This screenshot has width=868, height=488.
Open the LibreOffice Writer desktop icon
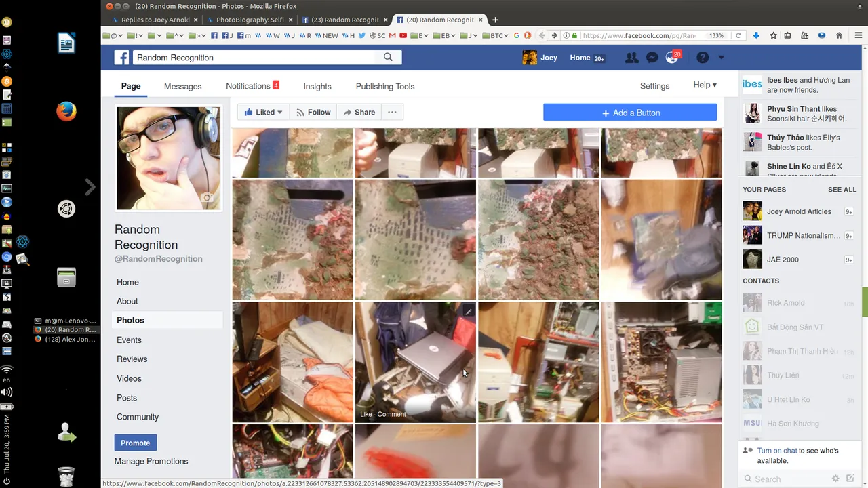click(x=66, y=43)
